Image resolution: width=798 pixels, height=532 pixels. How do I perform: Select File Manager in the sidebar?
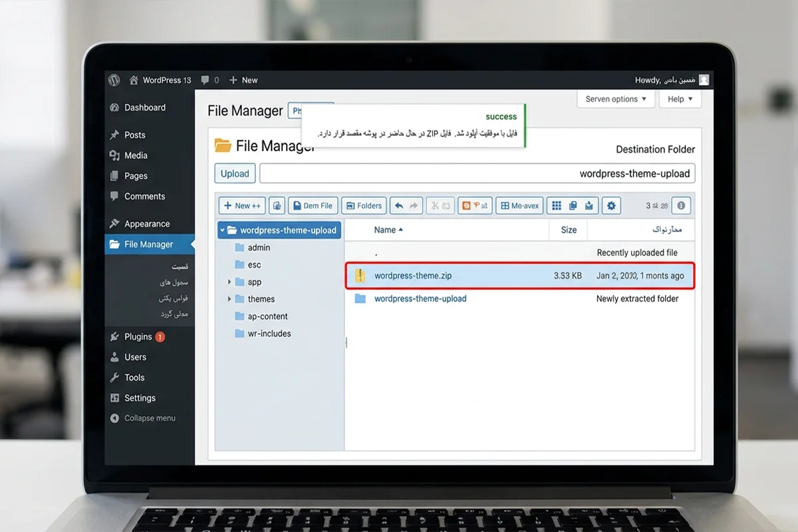click(149, 244)
